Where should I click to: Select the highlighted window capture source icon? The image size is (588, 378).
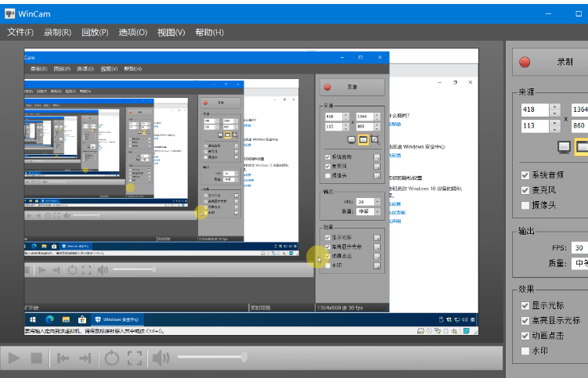(x=581, y=146)
